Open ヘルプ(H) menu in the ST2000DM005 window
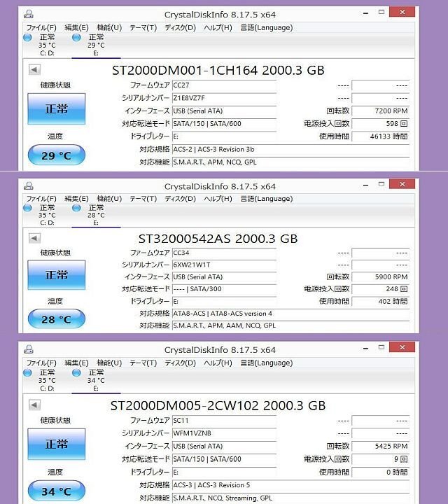 pyautogui.click(x=218, y=363)
